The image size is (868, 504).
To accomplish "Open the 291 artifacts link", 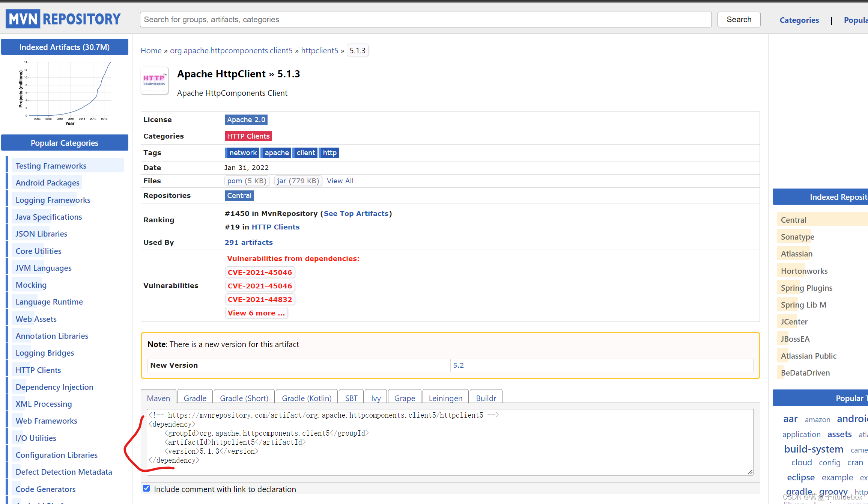I will [x=248, y=242].
